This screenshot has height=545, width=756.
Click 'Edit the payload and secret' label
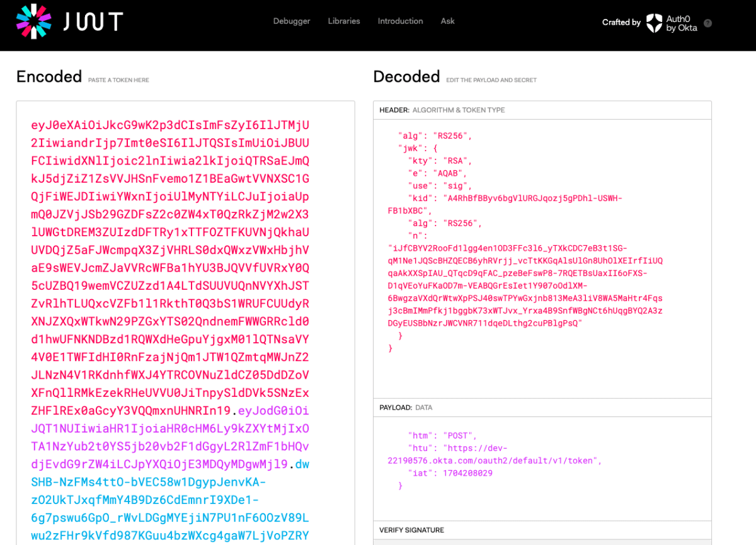point(491,80)
